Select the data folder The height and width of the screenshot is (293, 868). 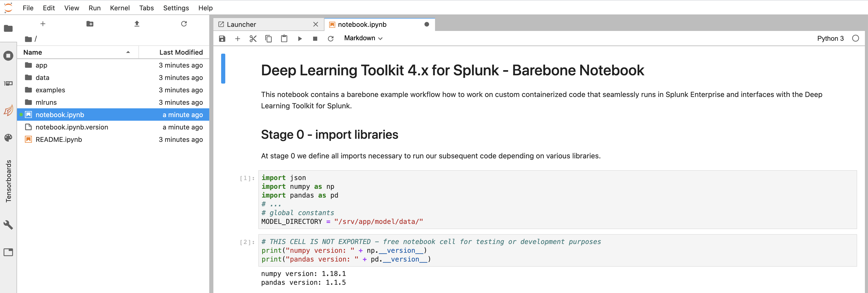tap(113, 78)
